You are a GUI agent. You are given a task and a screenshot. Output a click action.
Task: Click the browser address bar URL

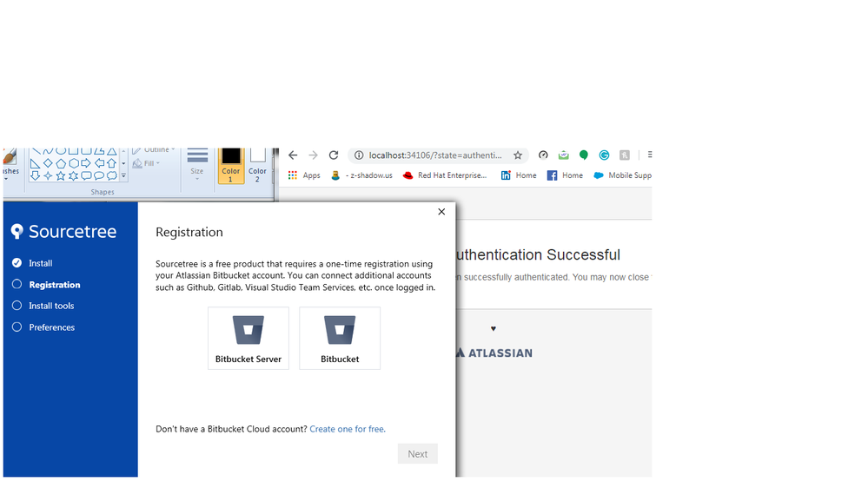pos(435,155)
